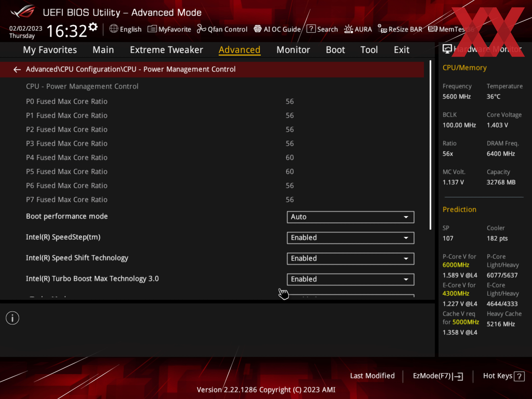The image size is (532, 399).
Task: Click Search label in top bar
Action: (x=328, y=29)
